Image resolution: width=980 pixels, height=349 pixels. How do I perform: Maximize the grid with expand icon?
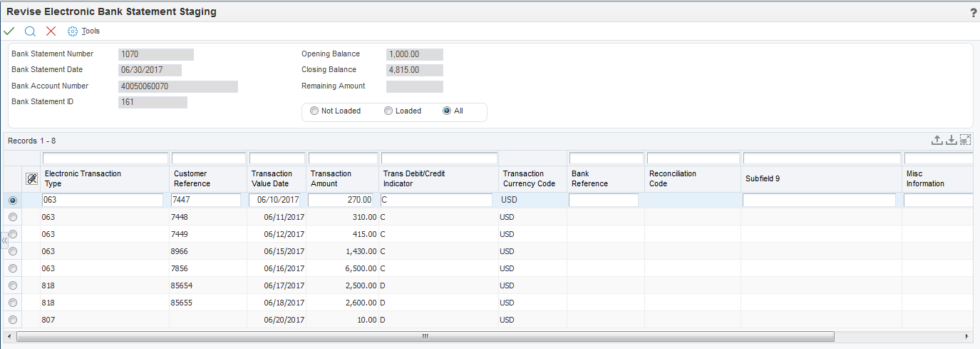965,140
